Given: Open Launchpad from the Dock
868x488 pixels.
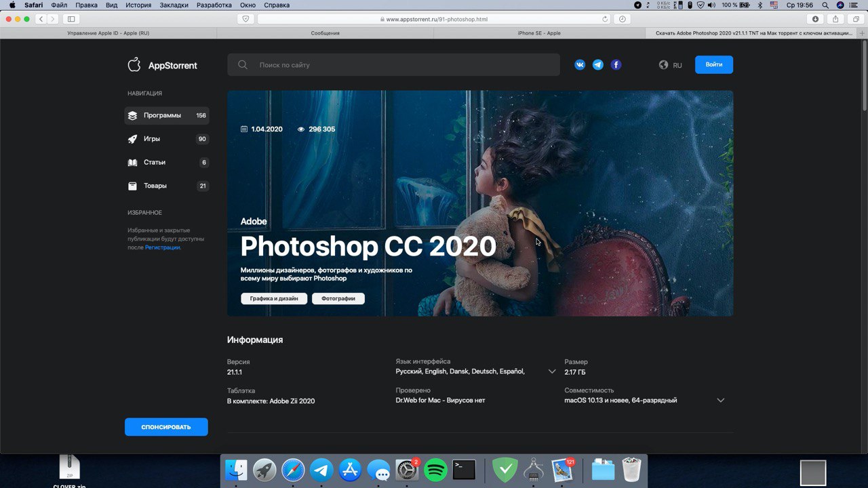Looking at the screenshot, I should 264,470.
